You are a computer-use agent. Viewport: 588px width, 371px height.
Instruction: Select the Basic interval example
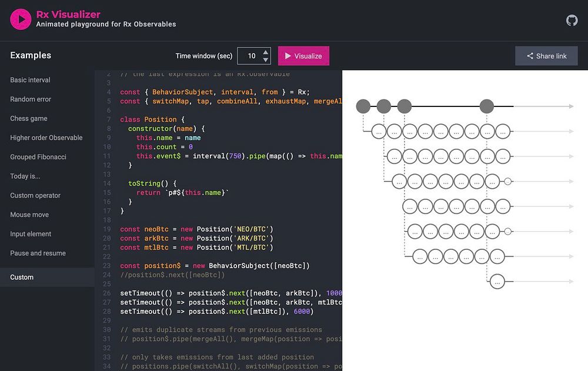pyautogui.click(x=30, y=80)
